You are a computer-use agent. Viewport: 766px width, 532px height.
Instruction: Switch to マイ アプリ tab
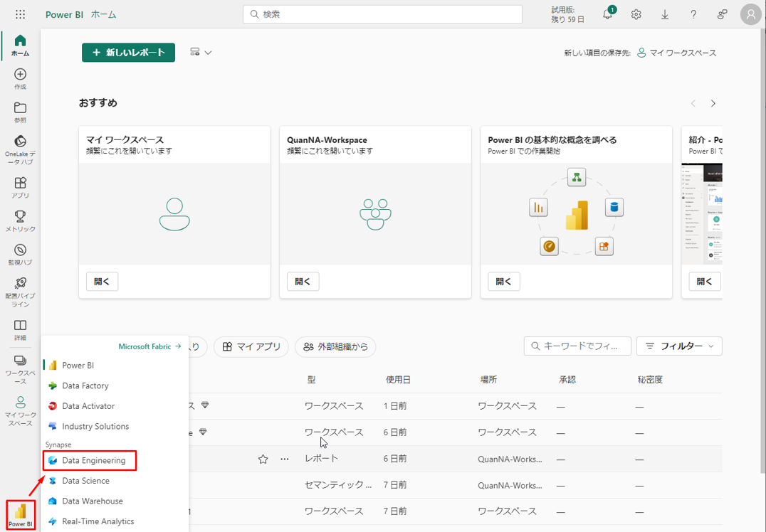click(251, 346)
